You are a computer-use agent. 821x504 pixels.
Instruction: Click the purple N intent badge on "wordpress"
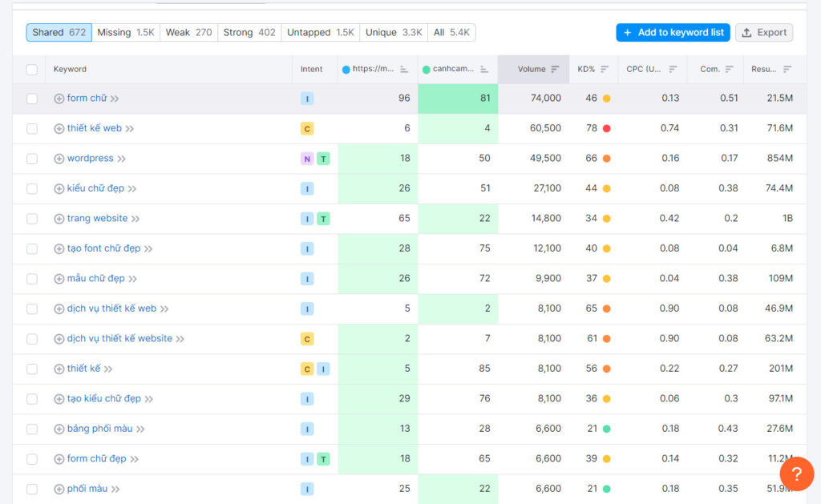pyautogui.click(x=306, y=158)
